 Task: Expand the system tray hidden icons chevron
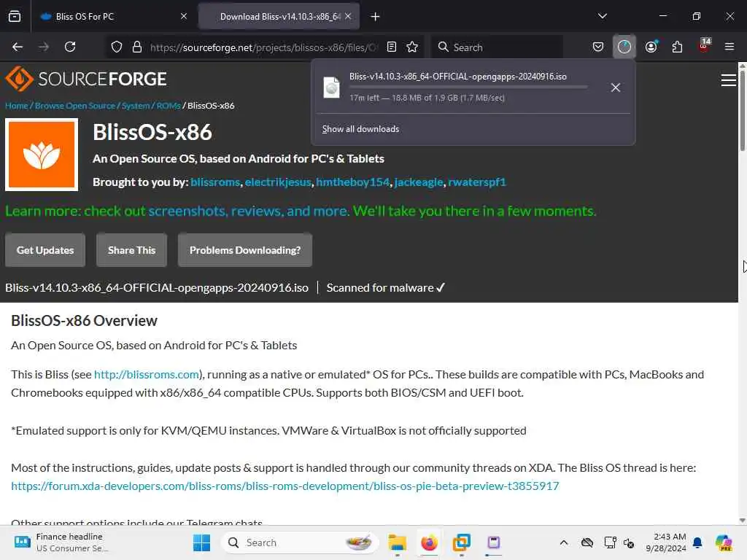[564, 542]
